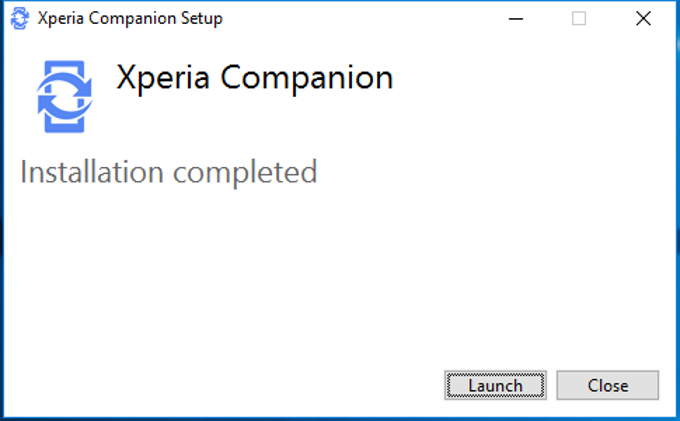The height and width of the screenshot is (421, 680).
Task: Click the Launch button
Action: 495,385
